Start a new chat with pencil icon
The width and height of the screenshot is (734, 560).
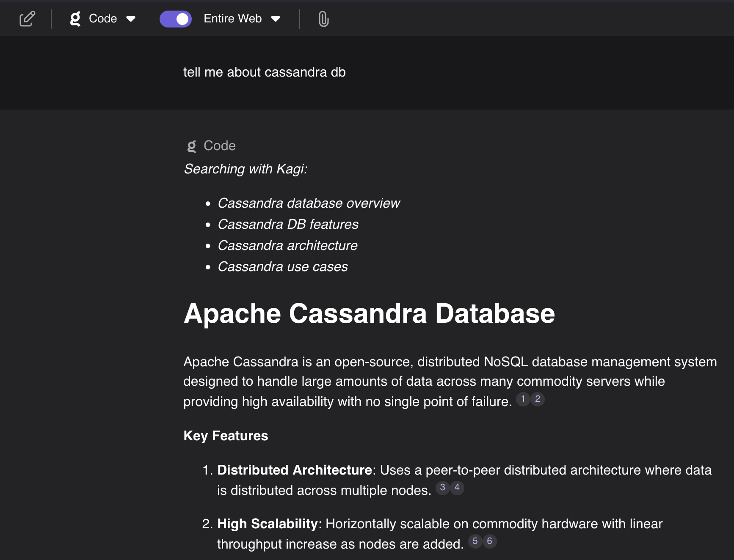click(27, 19)
